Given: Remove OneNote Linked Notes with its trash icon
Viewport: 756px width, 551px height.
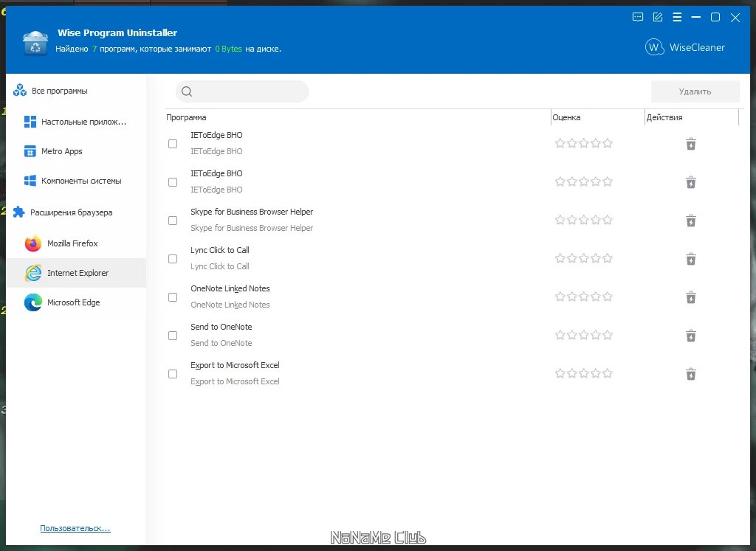Looking at the screenshot, I should click(691, 297).
